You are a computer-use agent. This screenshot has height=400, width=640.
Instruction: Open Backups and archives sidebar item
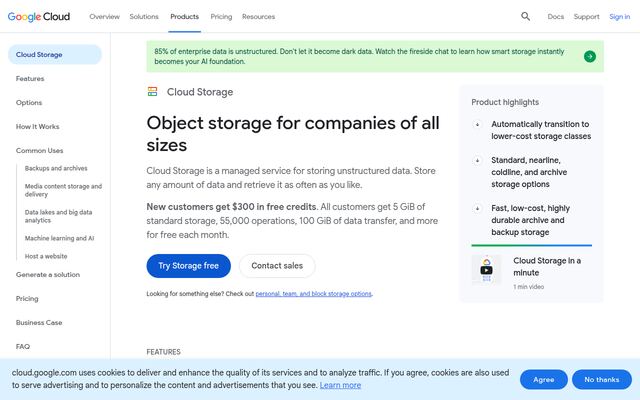click(56, 168)
